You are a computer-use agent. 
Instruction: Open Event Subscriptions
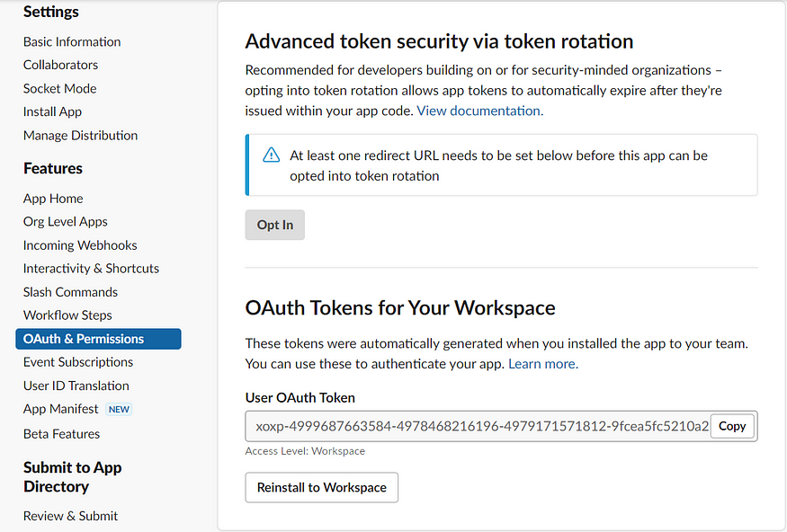(x=77, y=362)
